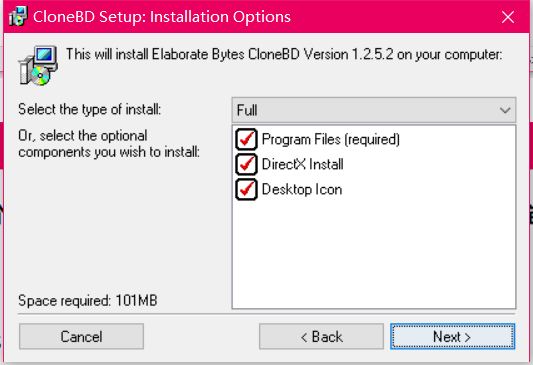533x365 pixels.
Task: Click the empty area of the components list
Action: [x=374, y=255]
